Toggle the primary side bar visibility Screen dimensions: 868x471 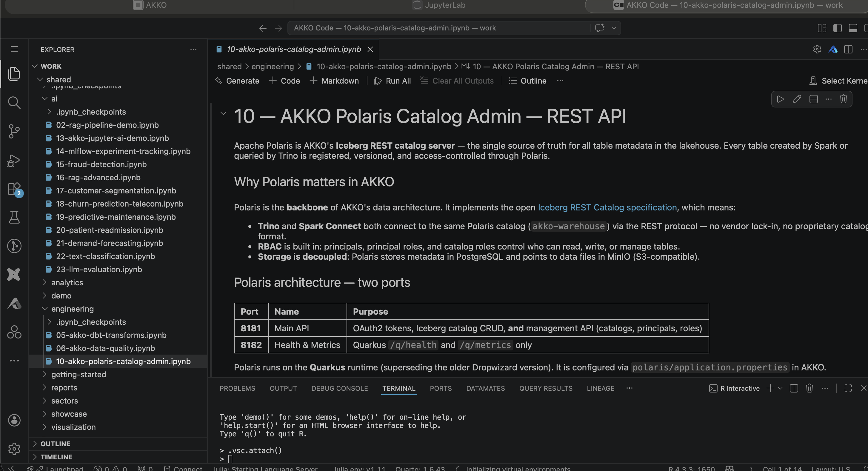tap(837, 28)
